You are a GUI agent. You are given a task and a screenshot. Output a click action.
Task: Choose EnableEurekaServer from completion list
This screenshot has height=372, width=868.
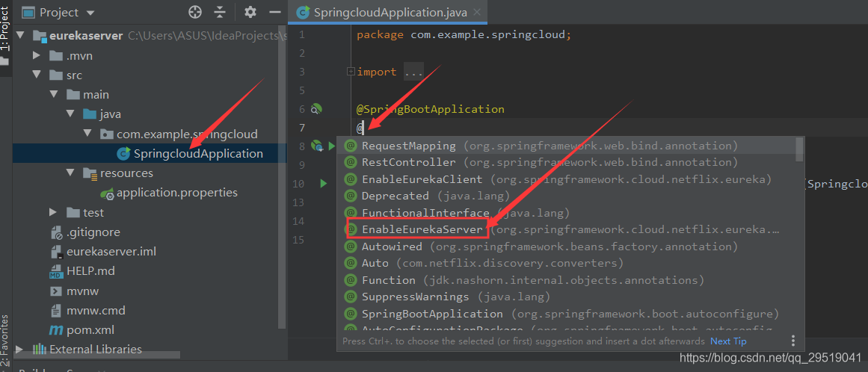click(x=422, y=229)
